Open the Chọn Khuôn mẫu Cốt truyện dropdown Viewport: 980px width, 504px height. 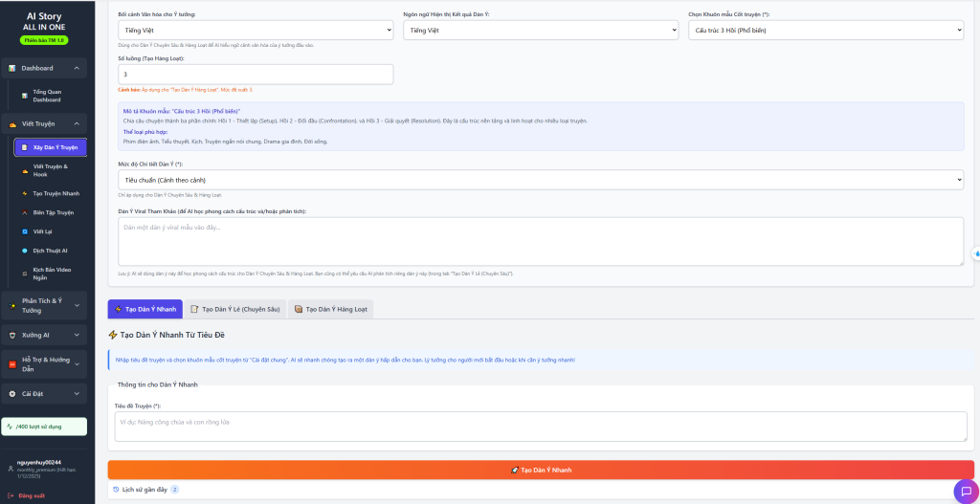pos(825,31)
